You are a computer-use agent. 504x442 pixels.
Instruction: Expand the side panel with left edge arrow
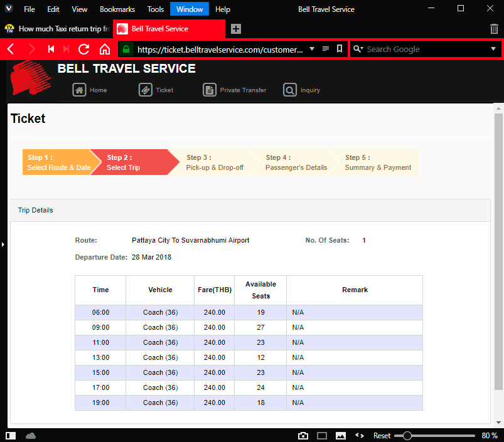click(x=3, y=245)
